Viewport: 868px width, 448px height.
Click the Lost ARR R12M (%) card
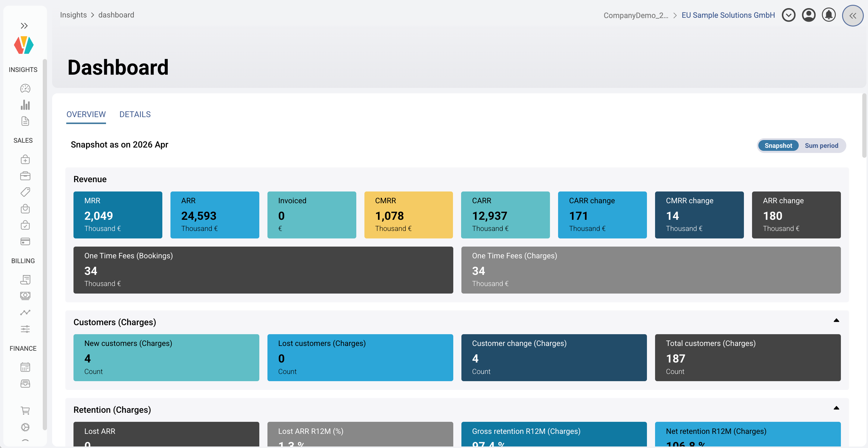[x=360, y=434]
